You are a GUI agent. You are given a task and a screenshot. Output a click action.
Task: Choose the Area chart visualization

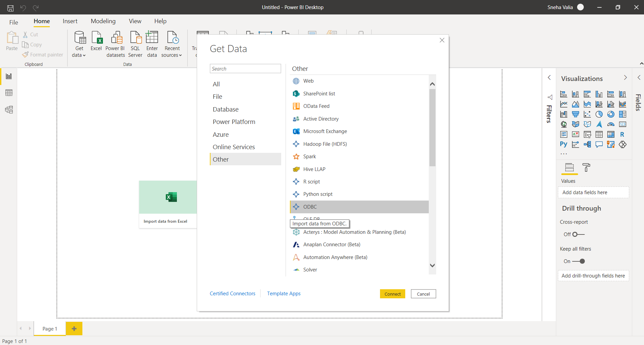pos(575,104)
